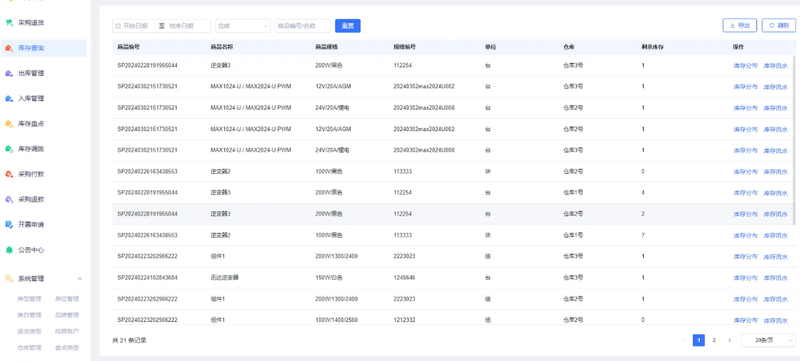Click 仓库1号 in the 逆变器2 row
The width and height of the screenshot is (800, 361).
[x=573, y=236]
